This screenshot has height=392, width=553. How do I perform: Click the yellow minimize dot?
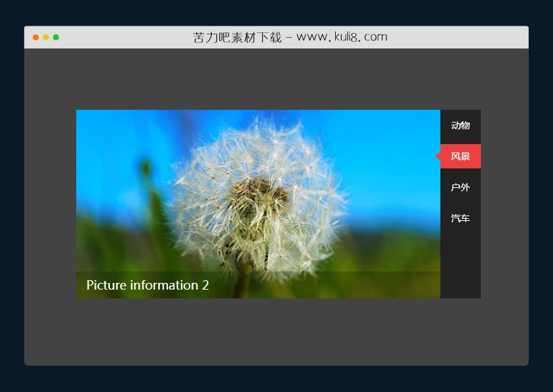click(46, 37)
